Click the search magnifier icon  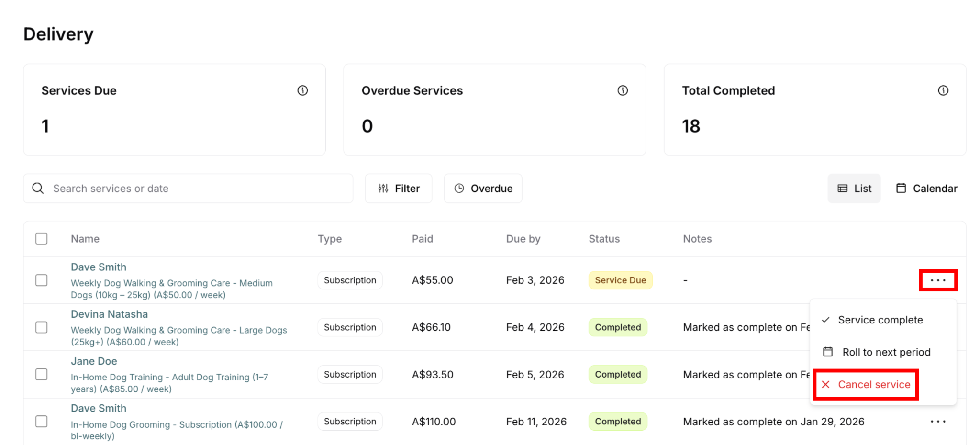point(38,189)
